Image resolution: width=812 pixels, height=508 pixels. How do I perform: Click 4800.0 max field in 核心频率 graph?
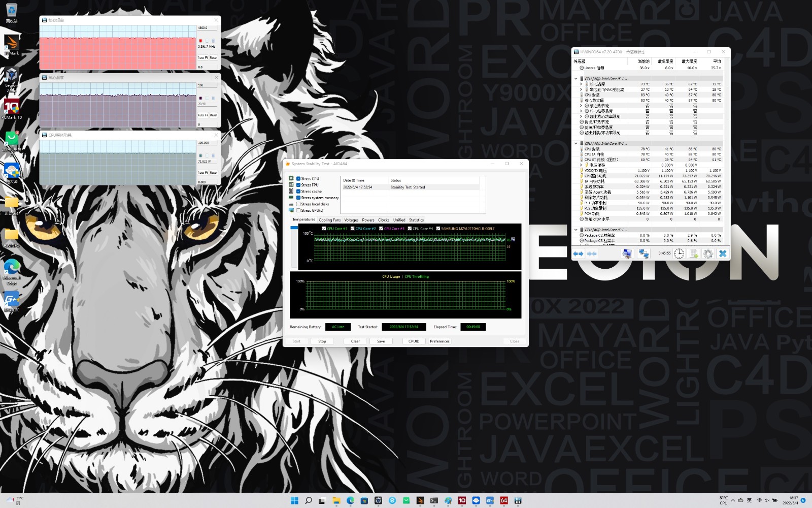pos(207,28)
